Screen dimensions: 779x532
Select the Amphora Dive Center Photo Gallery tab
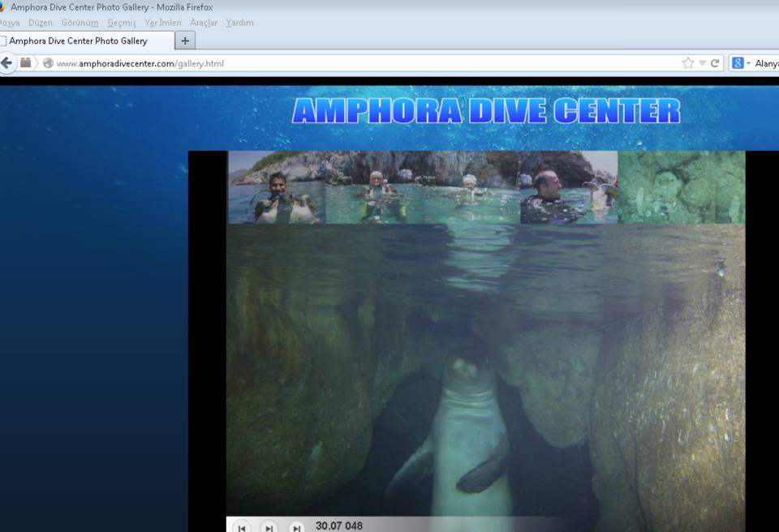coord(81,41)
